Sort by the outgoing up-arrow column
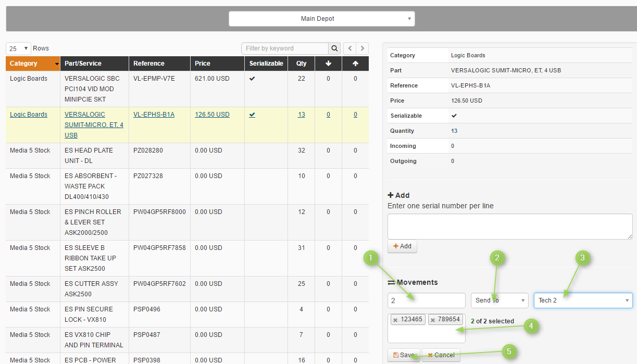Viewport: 637px width, 364px height. [x=355, y=64]
